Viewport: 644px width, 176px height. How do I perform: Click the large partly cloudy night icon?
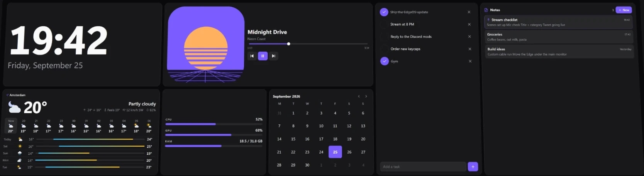click(14, 107)
